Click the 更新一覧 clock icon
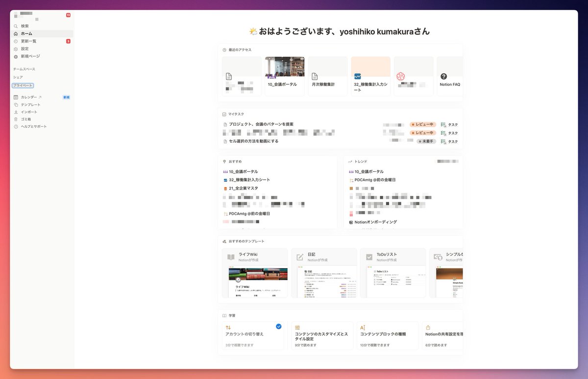Image resolution: width=588 pixels, height=379 pixels. click(16, 41)
